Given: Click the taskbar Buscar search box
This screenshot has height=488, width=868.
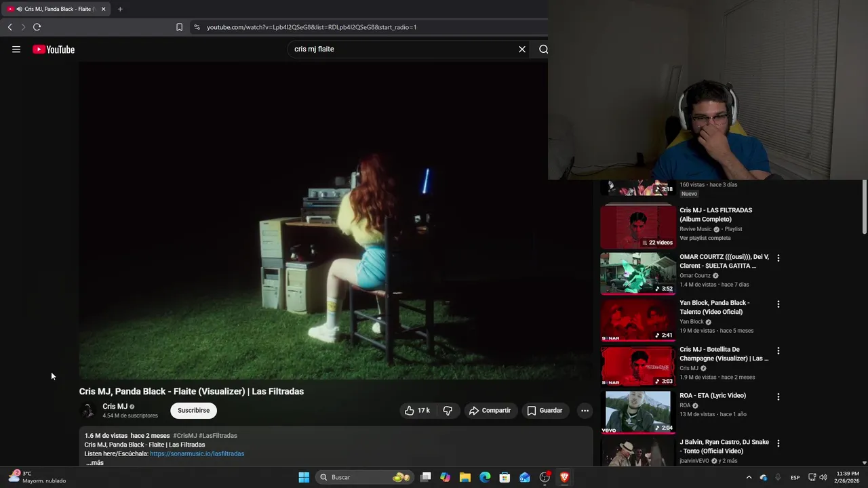Looking at the screenshot, I should [x=364, y=477].
